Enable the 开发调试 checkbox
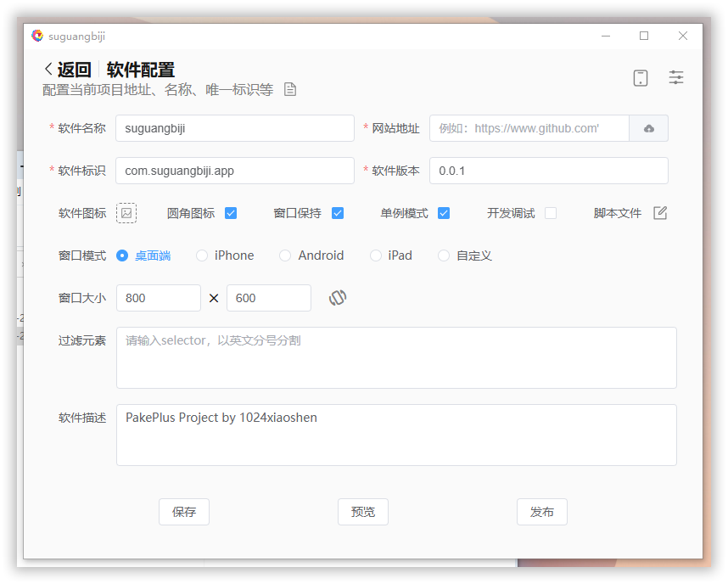The width and height of the screenshot is (728, 584). pyautogui.click(x=551, y=213)
